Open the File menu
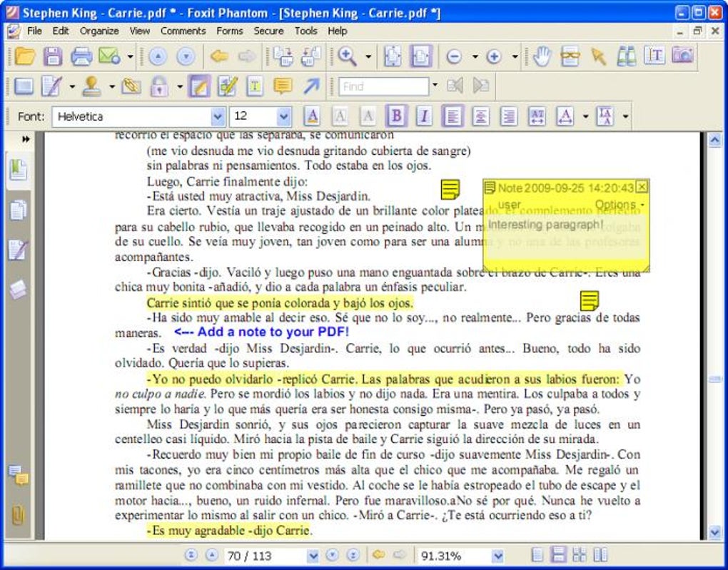The image size is (728, 570). pyautogui.click(x=34, y=31)
